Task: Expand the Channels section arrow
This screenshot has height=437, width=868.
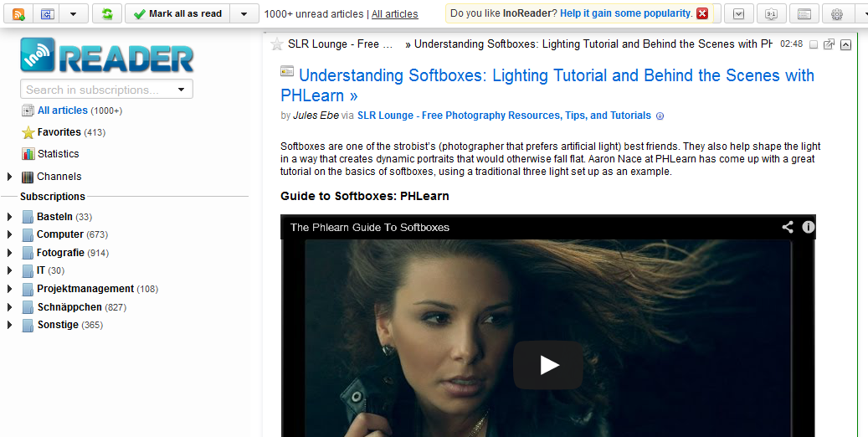Action: pyautogui.click(x=9, y=177)
